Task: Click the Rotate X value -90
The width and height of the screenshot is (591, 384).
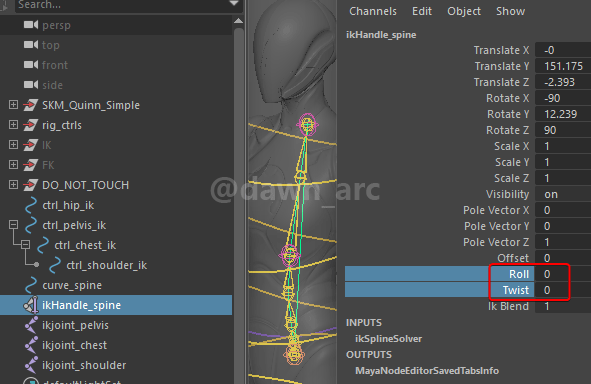Action: pos(552,98)
